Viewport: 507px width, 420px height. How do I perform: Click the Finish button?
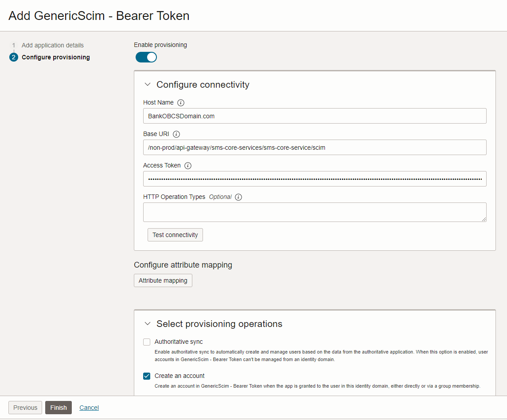point(58,408)
